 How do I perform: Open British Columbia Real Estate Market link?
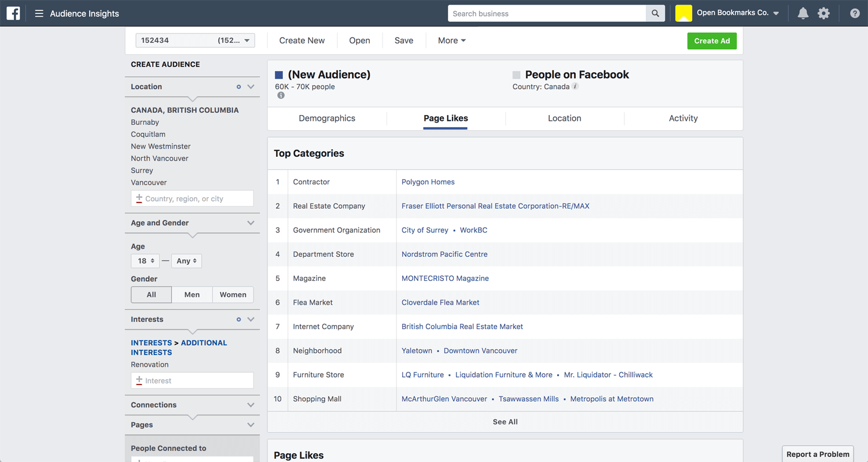(462, 327)
